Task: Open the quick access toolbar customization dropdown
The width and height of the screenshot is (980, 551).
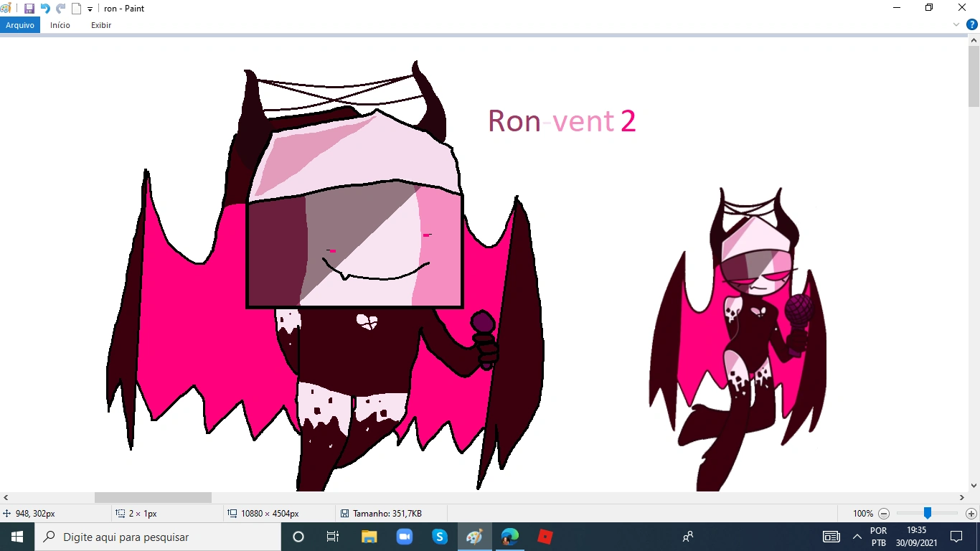Action: click(88, 8)
